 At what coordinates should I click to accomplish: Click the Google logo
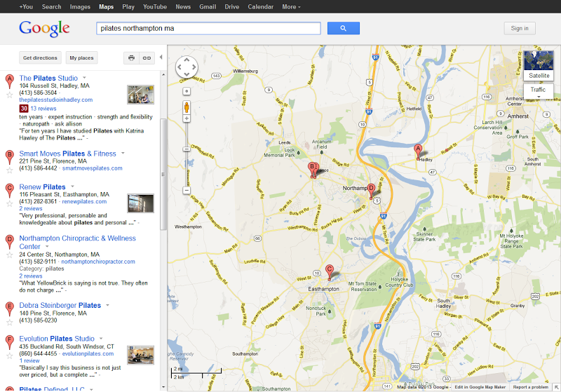(44, 29)
